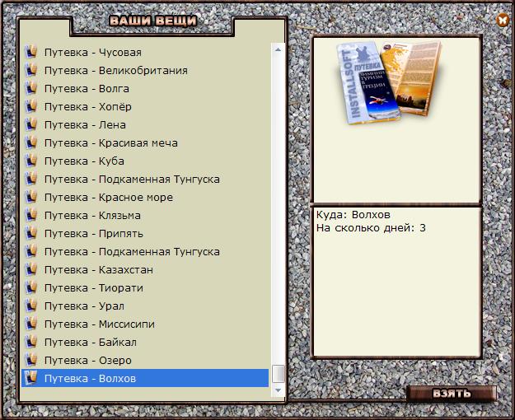
Task: Select the row Путевка - Урал
Action: (145, 306)
